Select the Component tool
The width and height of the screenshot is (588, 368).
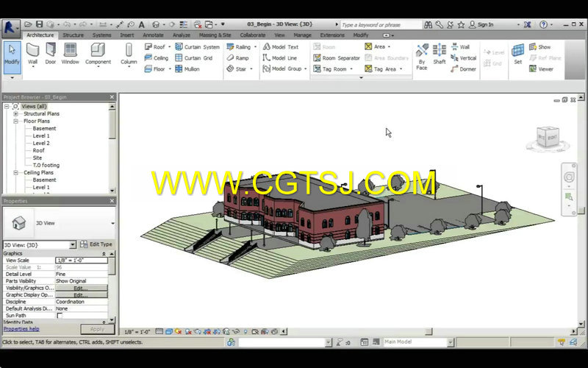coord(98,54)
